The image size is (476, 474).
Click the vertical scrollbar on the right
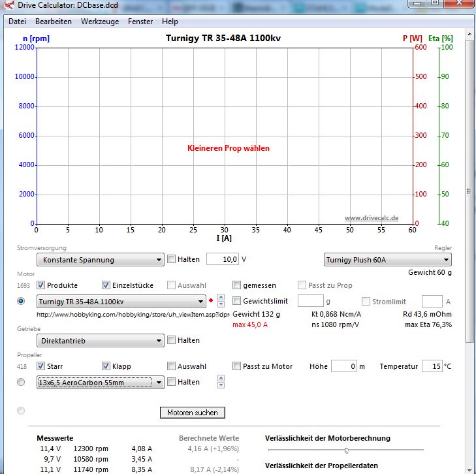[469, 191]
